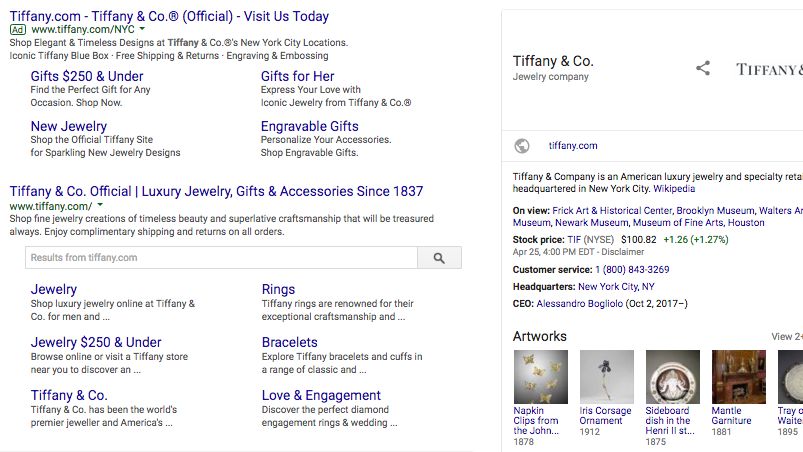Click the Napkin Clips artwork thumbnail
803x452 pixels.
540,376
